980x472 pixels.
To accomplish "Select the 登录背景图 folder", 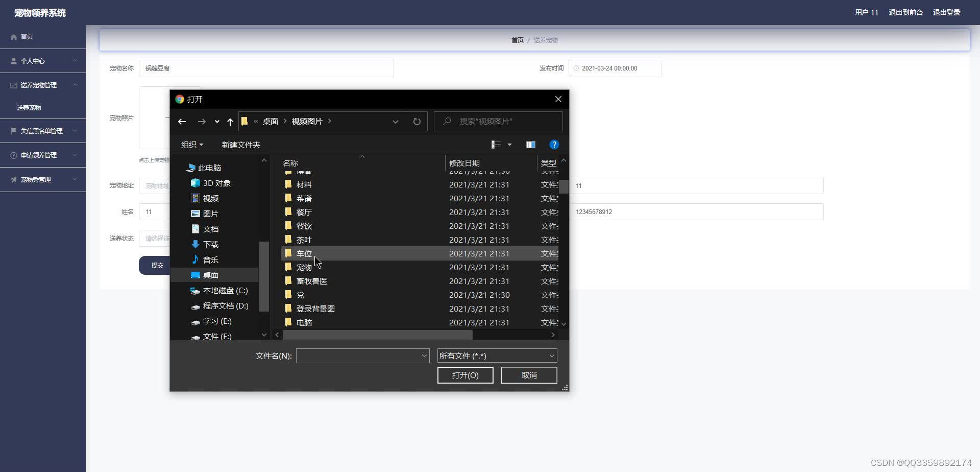I will (x=420, y=309).
